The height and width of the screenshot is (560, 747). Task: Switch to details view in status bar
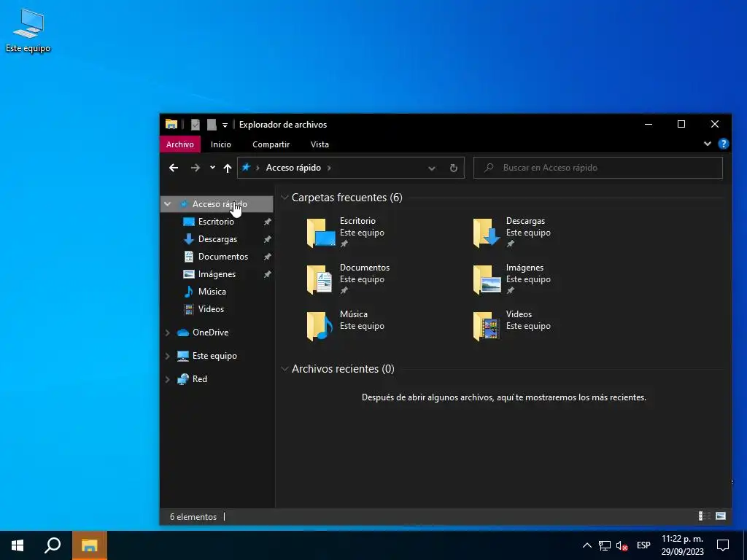pyautogui.click(x=704, y=516)
